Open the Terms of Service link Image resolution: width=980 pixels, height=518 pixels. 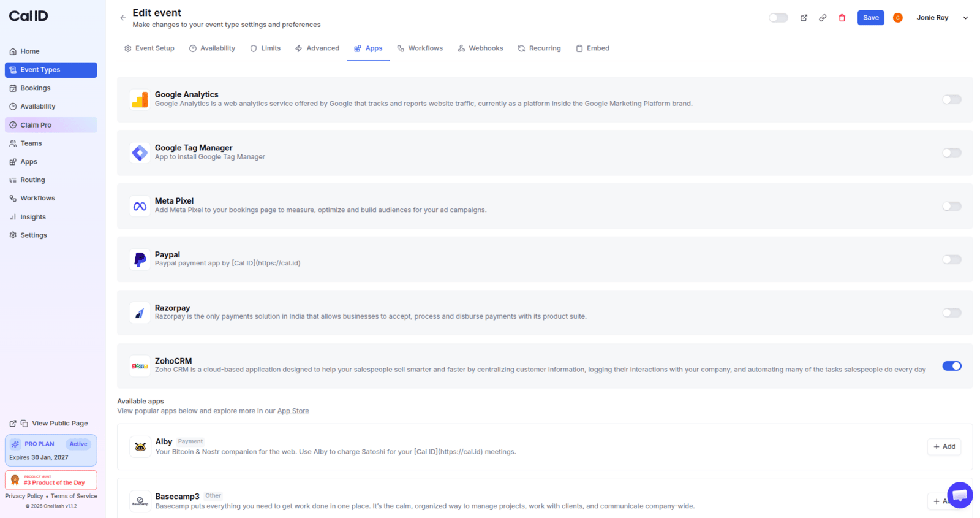(74, 497)
